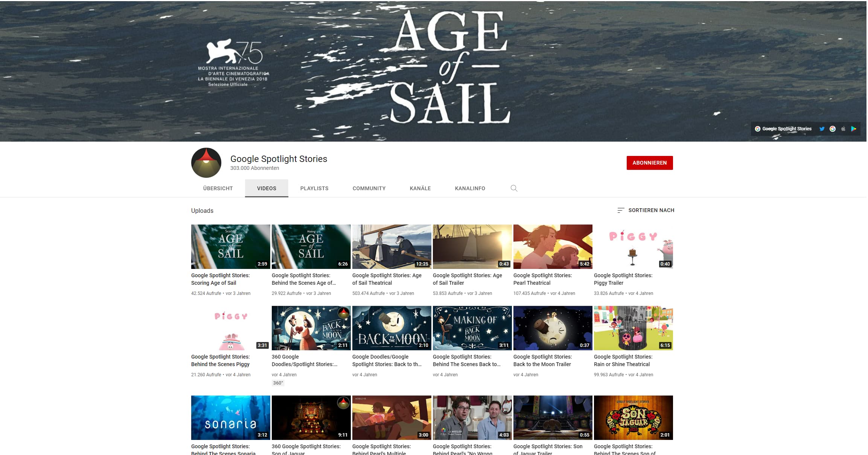Click the sort icon next to Sortieren nach
This screenshot has width=868, height=455.
621,210
